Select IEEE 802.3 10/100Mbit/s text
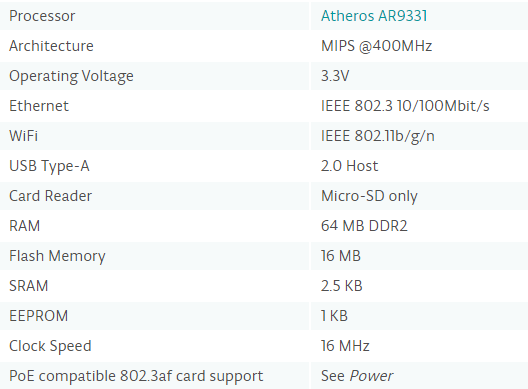The width and height of the screenshot is (528, 389). click(x=405, y=106)
